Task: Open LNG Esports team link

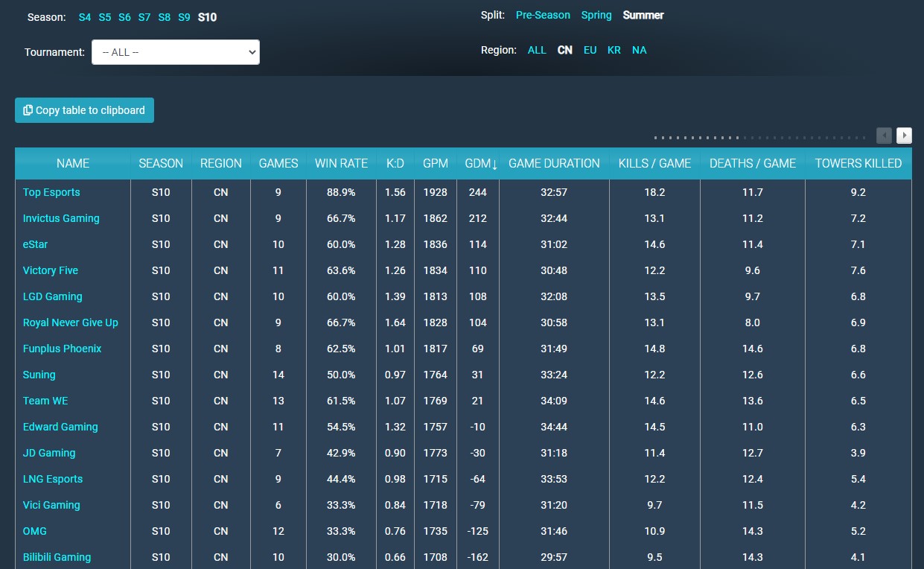Action: click(53, 479)
